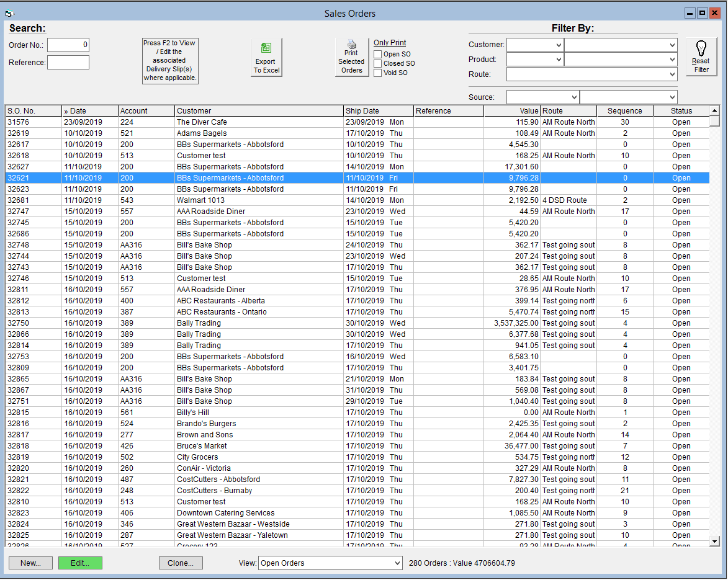Open the Product code dropdown
The height and width of the screenshot is (580, 728).
559,60
